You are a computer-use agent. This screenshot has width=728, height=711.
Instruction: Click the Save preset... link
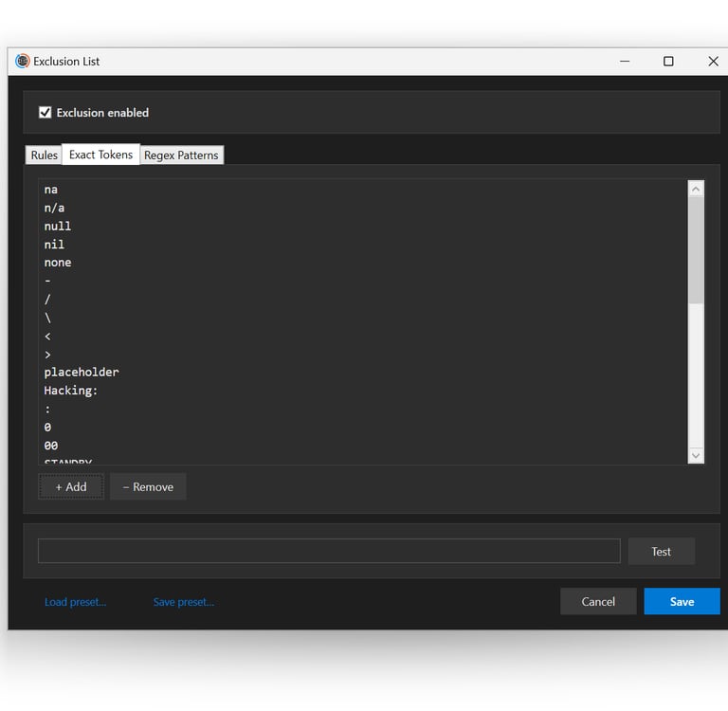point(184,602)
